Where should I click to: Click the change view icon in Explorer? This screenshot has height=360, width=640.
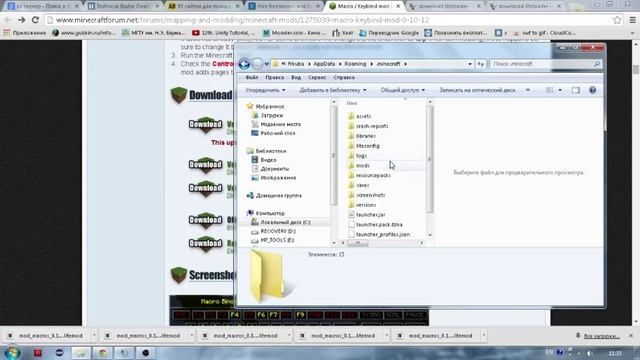(x=550, y=90)
